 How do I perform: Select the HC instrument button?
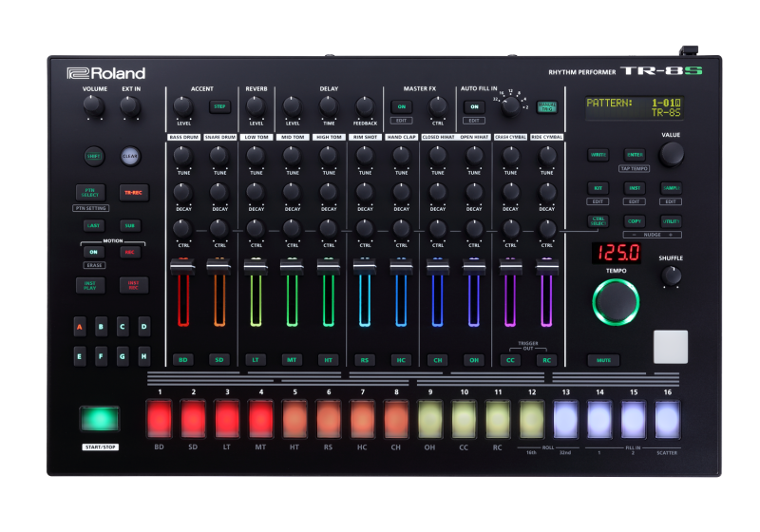point(401,360)
